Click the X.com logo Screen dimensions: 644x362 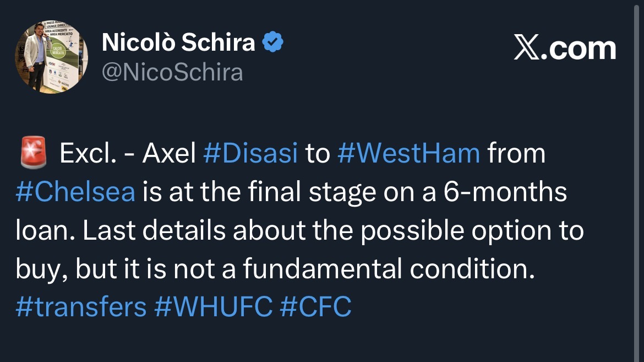click(x=565, y=48)
